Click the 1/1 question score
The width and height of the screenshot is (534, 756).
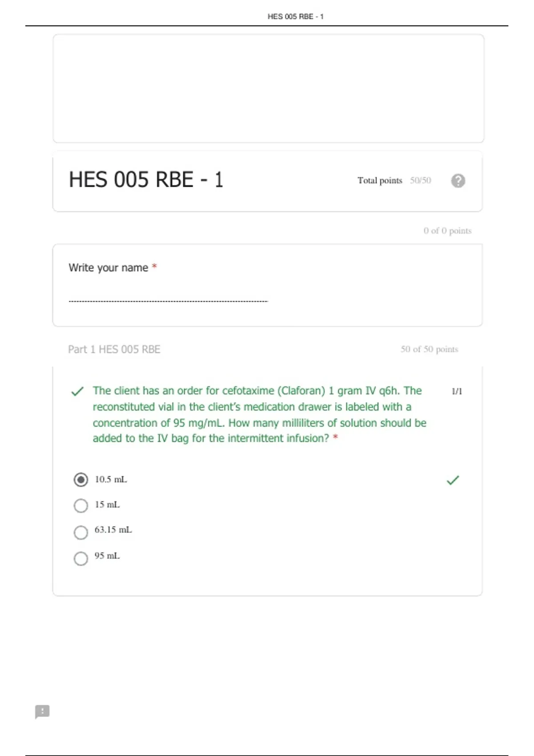point(457,391)
